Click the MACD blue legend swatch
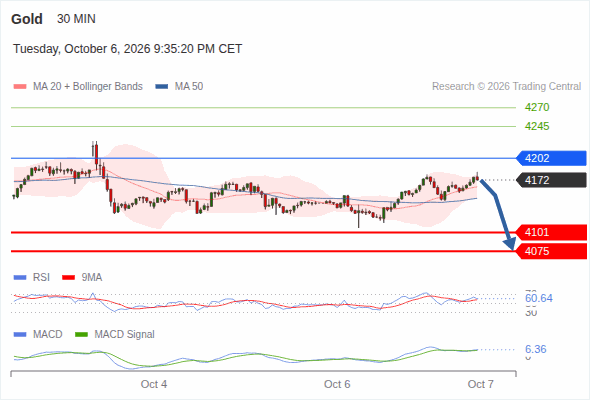The height and width of the screenshot is (400, 590). click(20, 335)
